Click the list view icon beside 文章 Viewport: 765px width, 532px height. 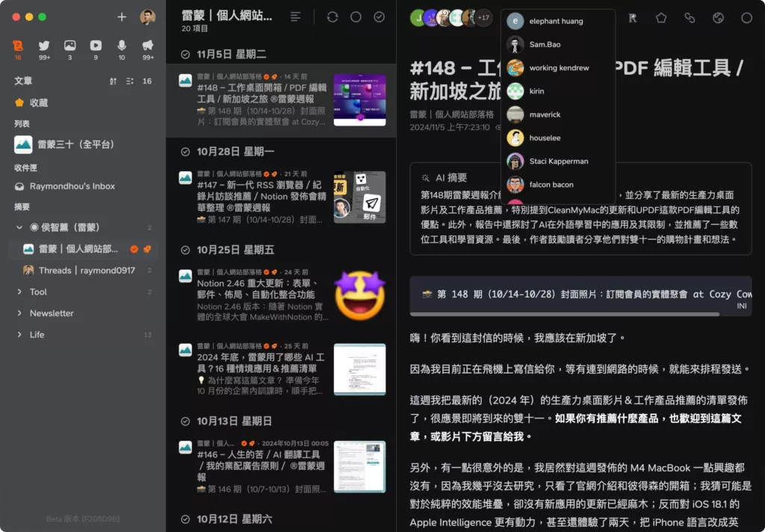(x=130, y=81)
